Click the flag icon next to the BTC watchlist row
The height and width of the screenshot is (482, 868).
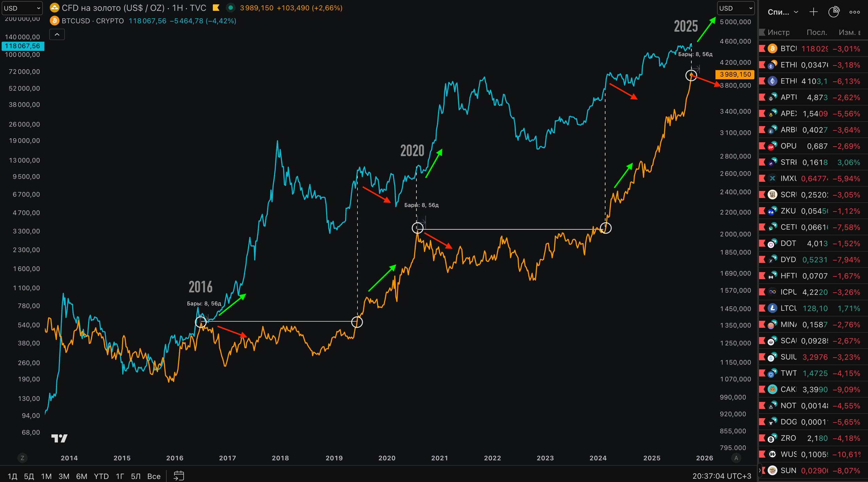point(762,49)
